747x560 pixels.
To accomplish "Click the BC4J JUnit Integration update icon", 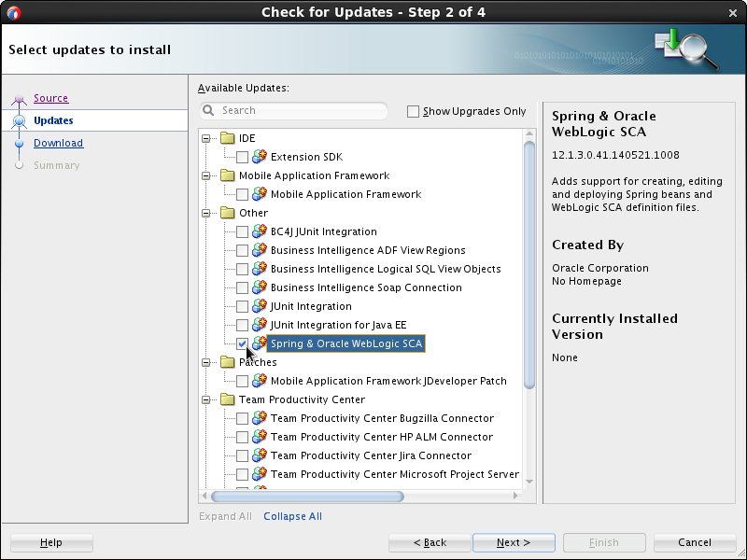I will point(260,231).
